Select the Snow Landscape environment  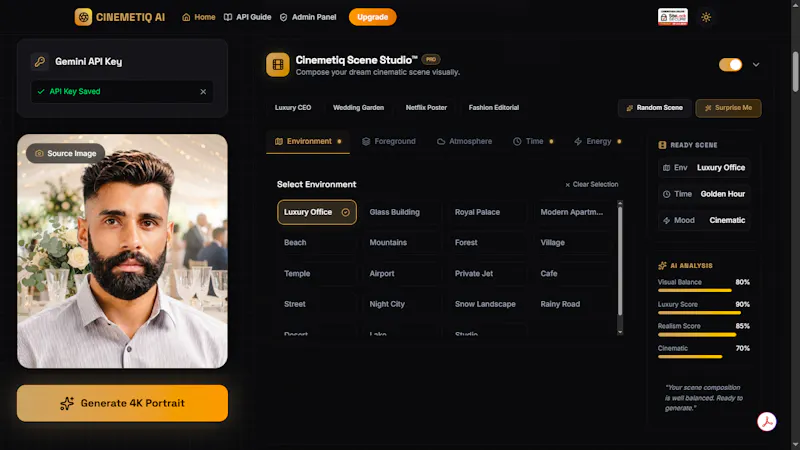coord(485,304)
